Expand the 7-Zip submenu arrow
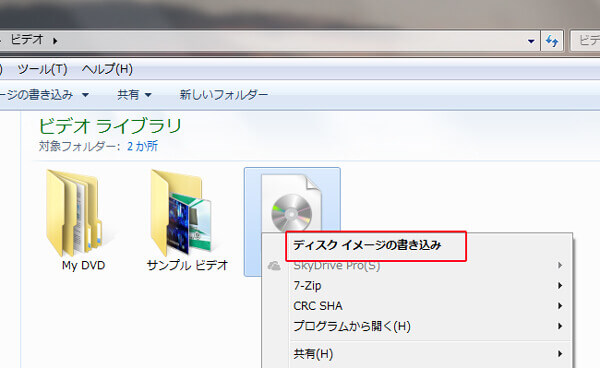This screenshot has width=600, height=368. [x=560, y=285]
